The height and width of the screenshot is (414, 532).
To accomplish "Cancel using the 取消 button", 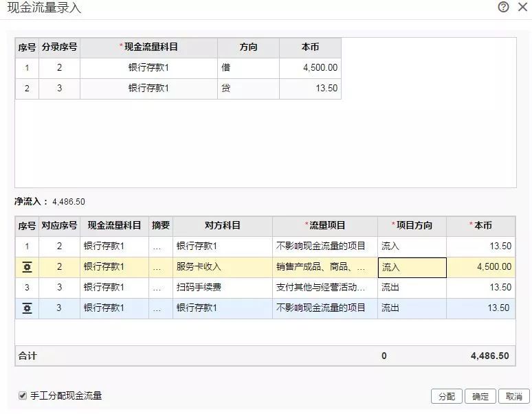I will [513, 396].
